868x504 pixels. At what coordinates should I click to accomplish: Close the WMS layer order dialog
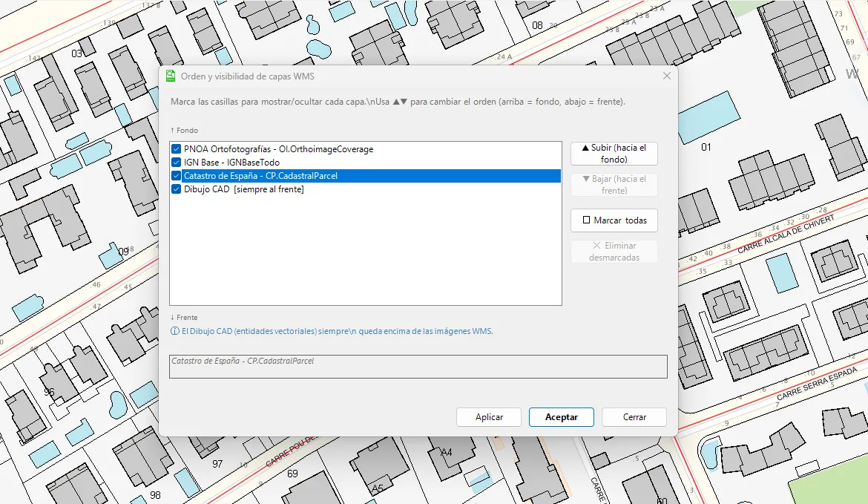pyautogui.click(x=666, y=76)
